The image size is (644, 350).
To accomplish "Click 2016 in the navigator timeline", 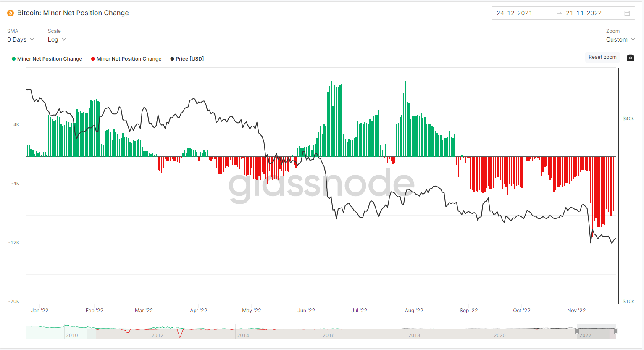I will pos(329,335).
